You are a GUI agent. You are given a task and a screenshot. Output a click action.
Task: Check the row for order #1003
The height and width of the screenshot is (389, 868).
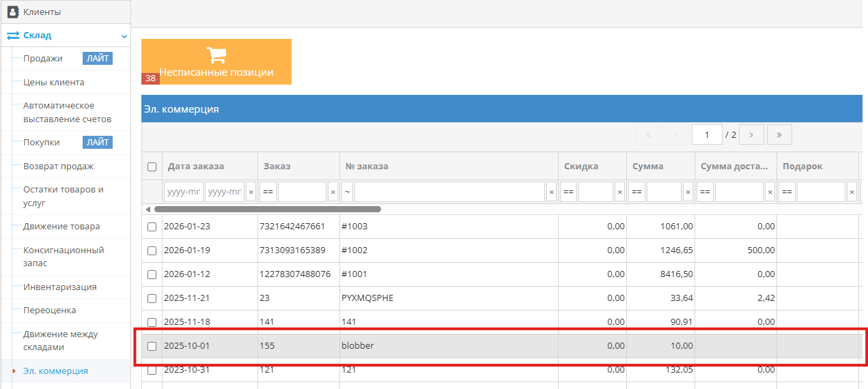tap(152, 227)
